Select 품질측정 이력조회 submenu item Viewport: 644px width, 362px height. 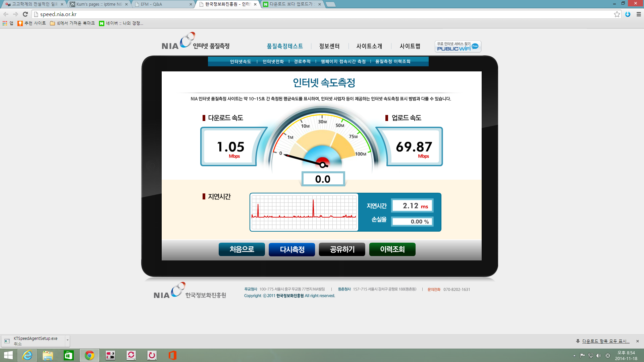click(x=393, y=62)
